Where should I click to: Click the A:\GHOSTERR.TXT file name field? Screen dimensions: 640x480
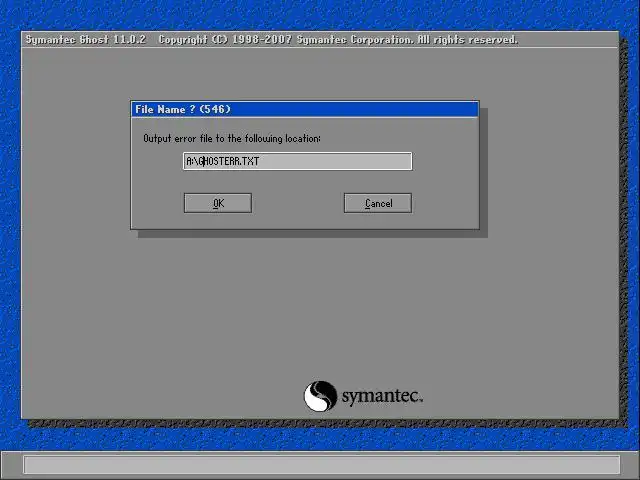pyautogui.click(x=298, y=161)
